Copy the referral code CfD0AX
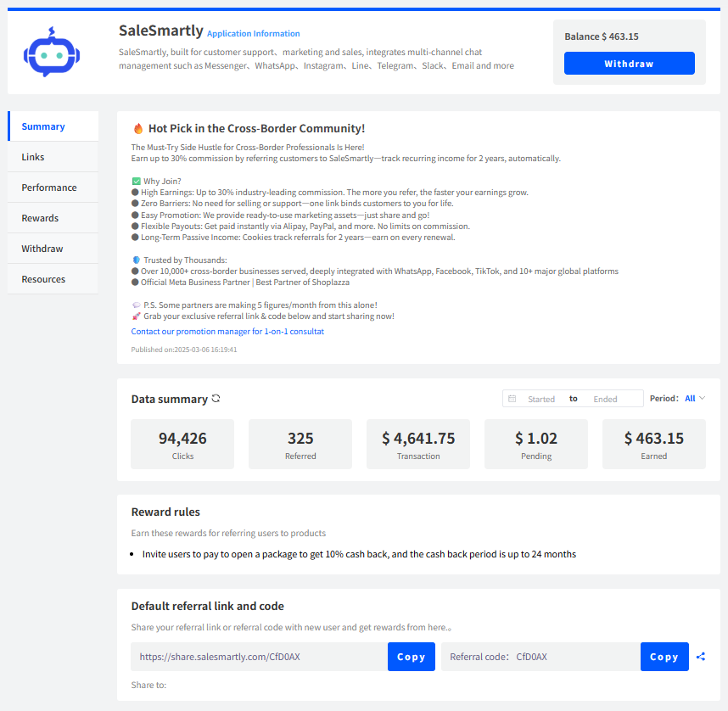The width and height of the screenshot is (728, 711). click(x=664, y=656)
